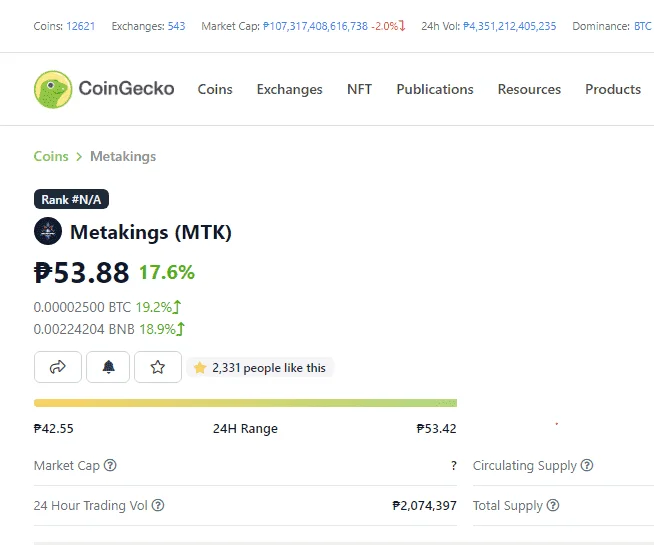Click the ₱53.42 24H high value
Viewport: 654px width, 545px height.
437,429
